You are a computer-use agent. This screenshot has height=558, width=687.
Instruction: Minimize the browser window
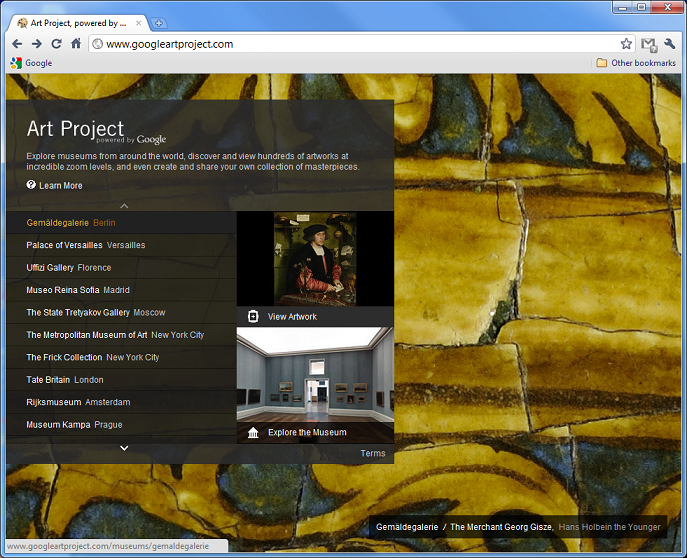(x=623, y=7)
